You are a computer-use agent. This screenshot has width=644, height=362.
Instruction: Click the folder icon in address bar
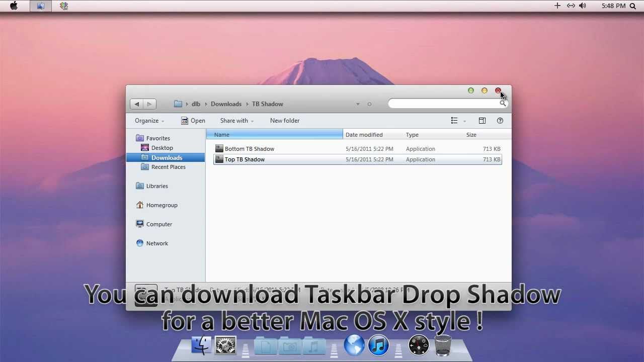tap(178, 104)
